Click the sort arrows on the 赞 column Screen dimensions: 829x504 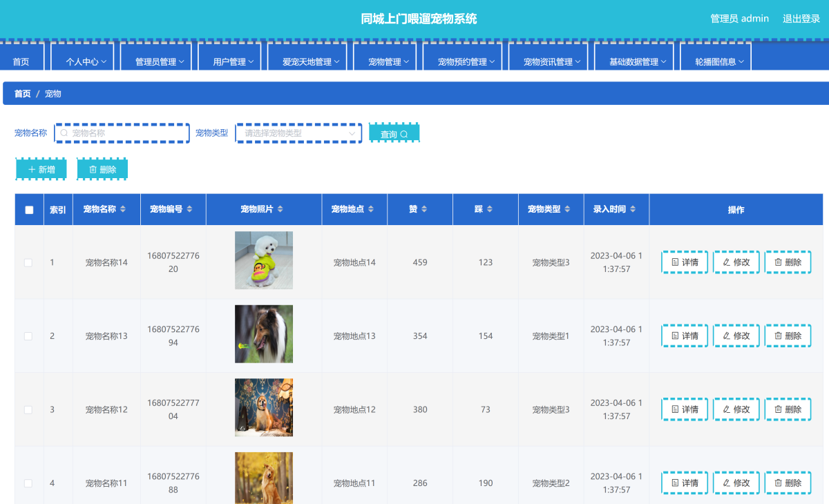[424, 209]
